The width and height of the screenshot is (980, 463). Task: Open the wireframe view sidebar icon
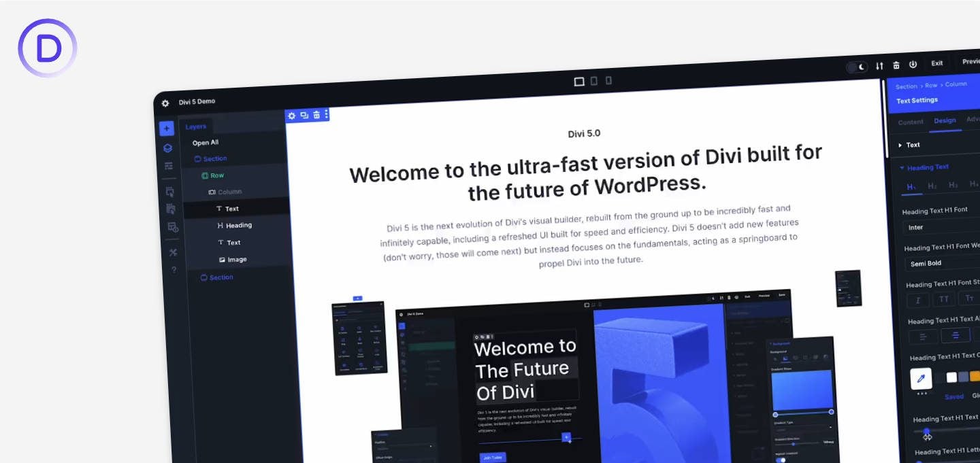pyautogui.click(x=169, y=166)
